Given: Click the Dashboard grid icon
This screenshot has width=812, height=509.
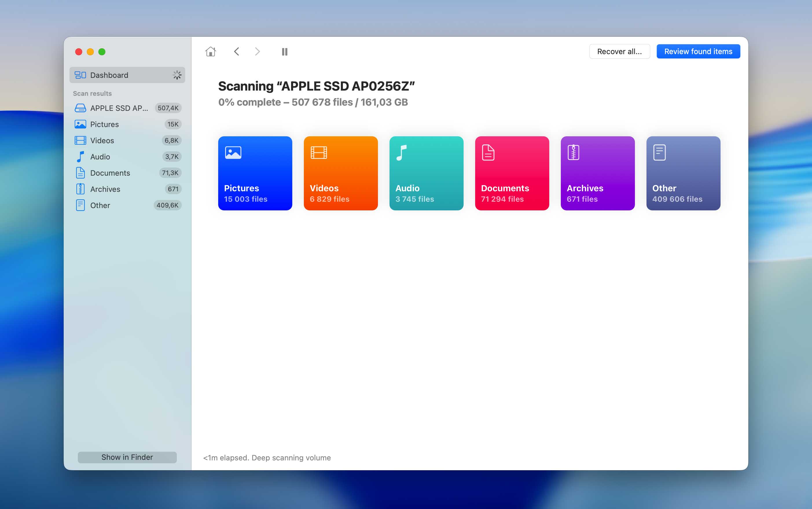Looking at the screenshot, I should (x=81, y=75).
